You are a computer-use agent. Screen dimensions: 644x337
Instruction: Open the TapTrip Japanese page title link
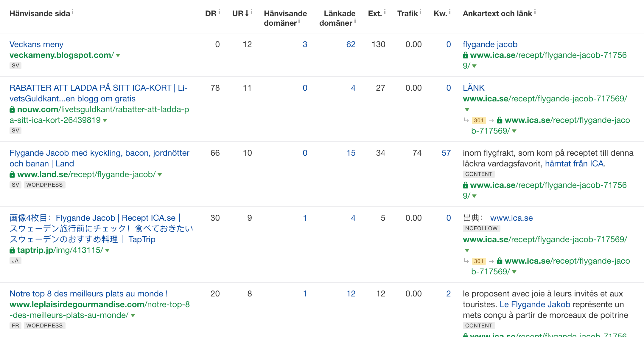[x=101, y=228]
